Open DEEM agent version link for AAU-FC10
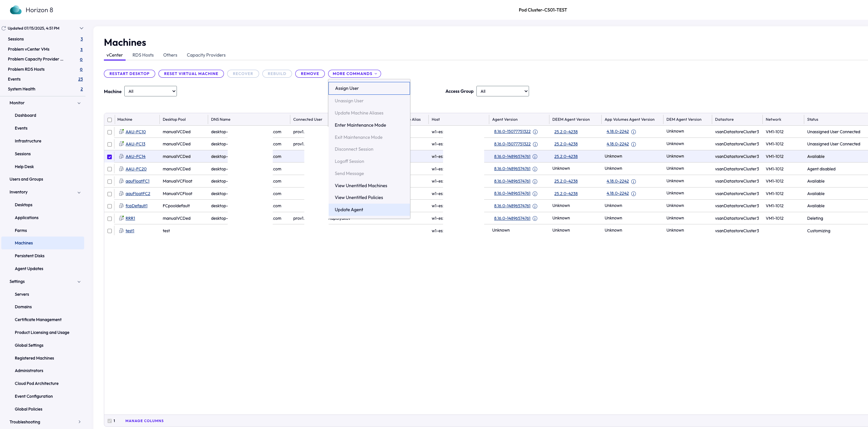The image size is (868, 429). (x=566, y=132)
